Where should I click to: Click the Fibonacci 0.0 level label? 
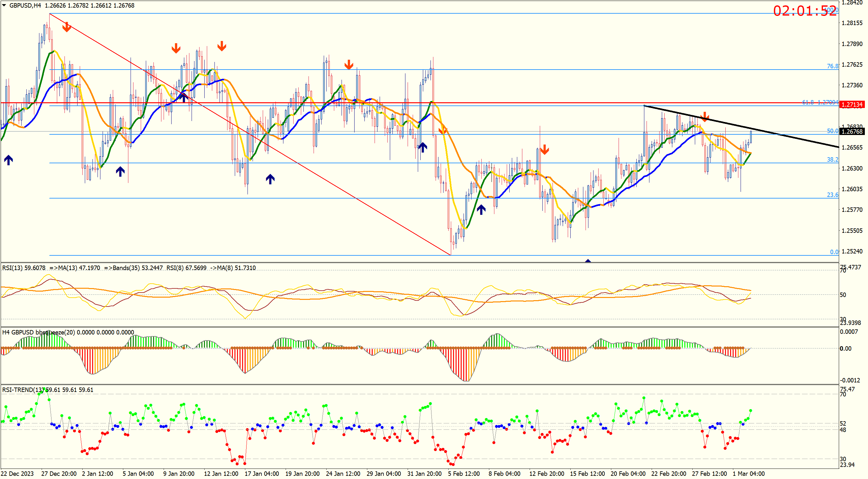pyautogui.click(x=834, y=252)
